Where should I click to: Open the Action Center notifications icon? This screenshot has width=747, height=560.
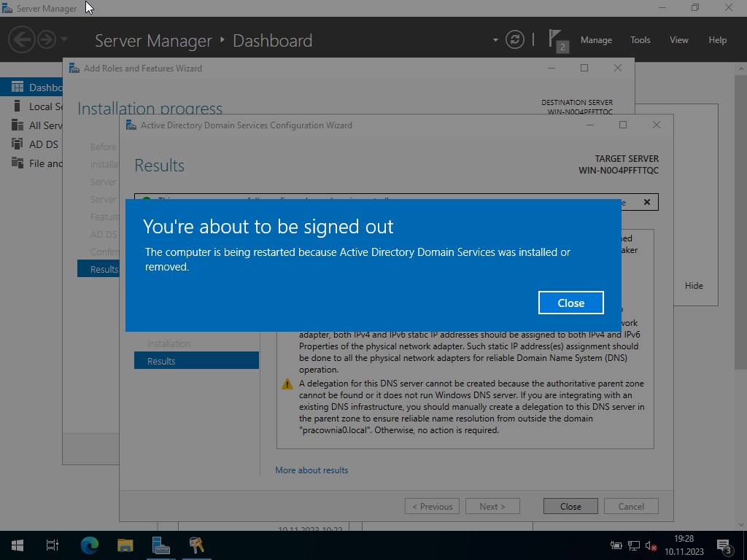pos(724,545)
